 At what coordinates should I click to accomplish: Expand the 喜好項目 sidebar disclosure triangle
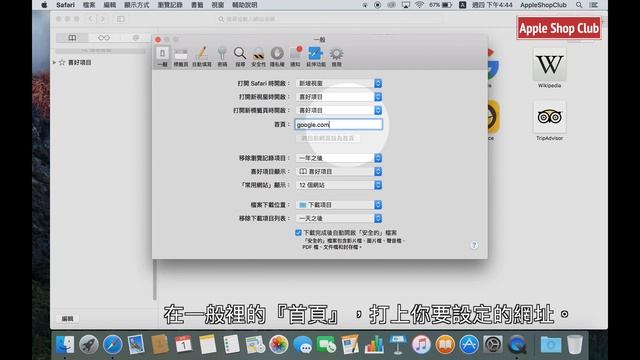tap(54, 62)
